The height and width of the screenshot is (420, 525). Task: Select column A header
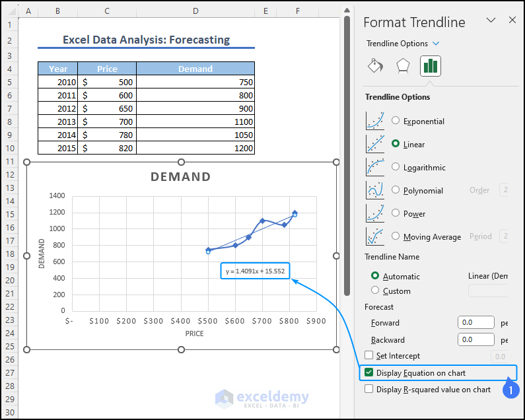pos(28,11)
